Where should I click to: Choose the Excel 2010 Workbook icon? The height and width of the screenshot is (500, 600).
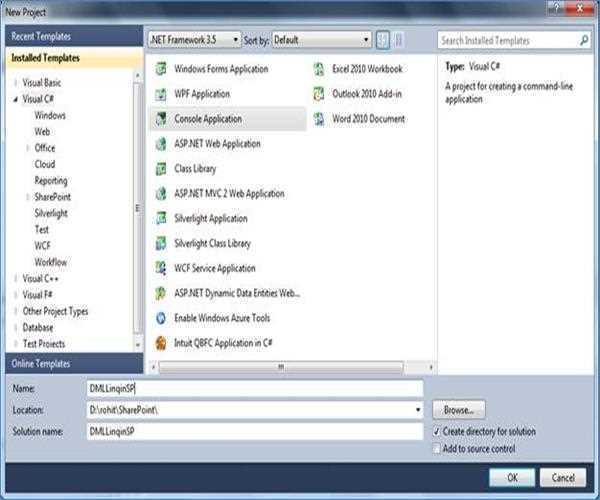319,69
